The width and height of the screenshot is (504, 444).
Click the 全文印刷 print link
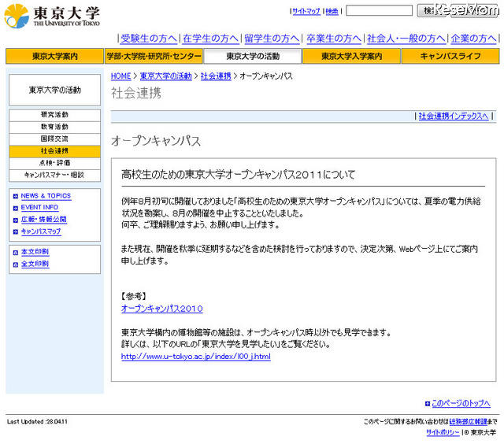point(35,264)
